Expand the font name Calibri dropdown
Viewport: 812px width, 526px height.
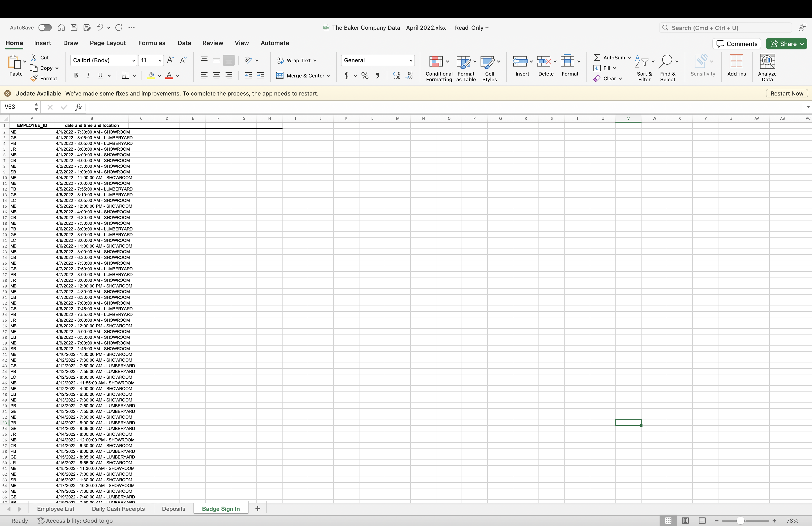(133, 60)
